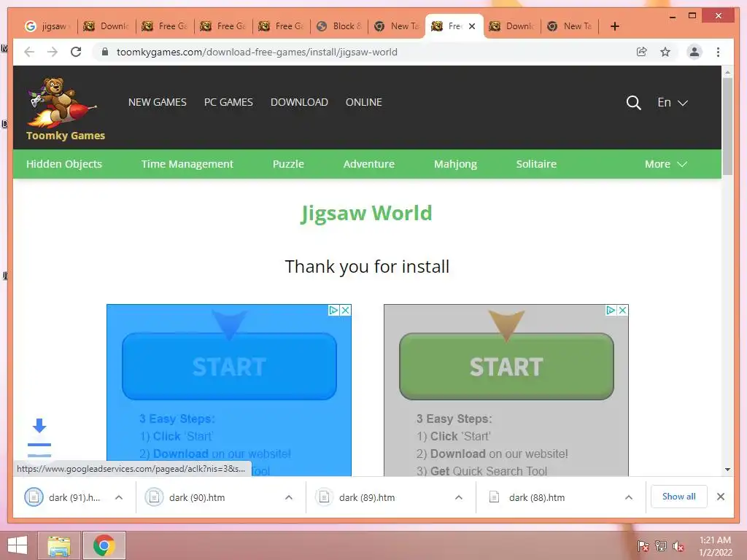Click the Jigsaw World heading

pos(366,213)
